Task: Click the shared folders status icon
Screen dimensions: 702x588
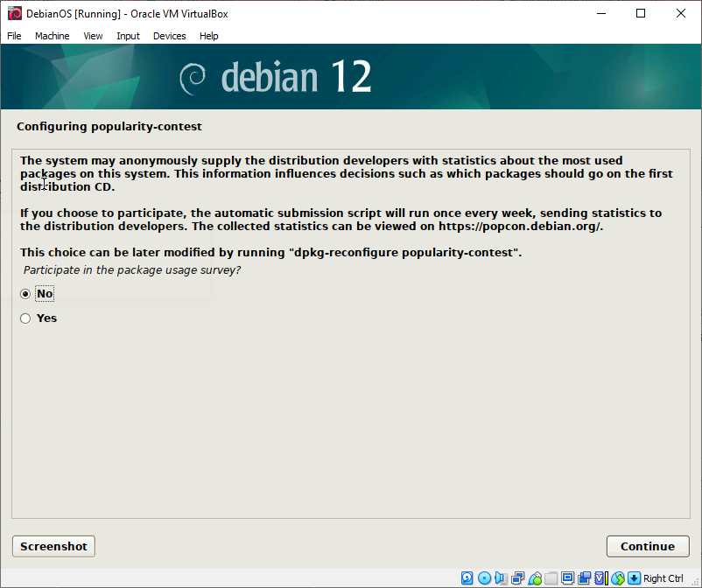Action: [x=551, y=578]
